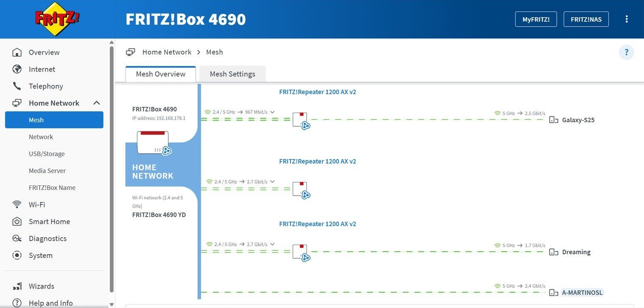This screenshot has height=308, width=644.
Task: Click the System icon in sidebar
Action: tap(17, 256)
